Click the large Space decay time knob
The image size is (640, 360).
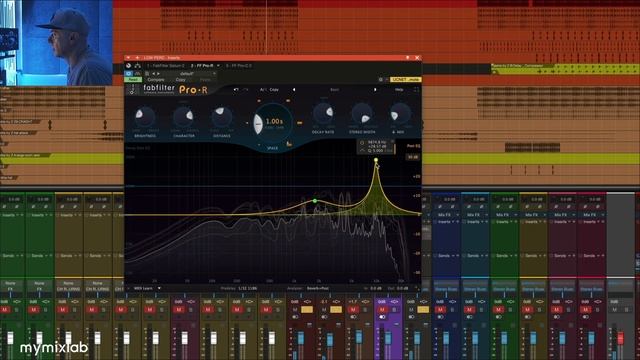point(272,123)
